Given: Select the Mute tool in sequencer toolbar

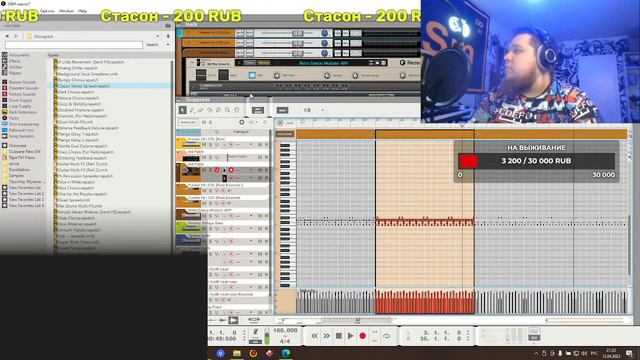Looking at the screenshot, I should pos(218,110).
